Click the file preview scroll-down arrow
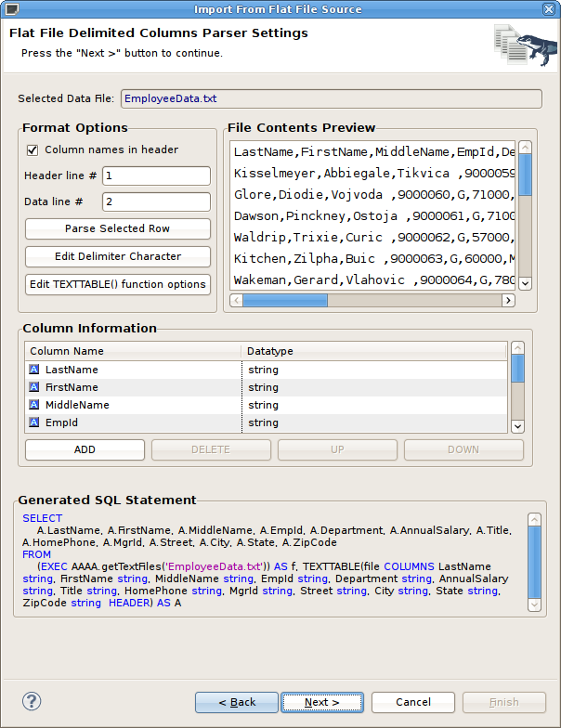The width and height of the screenshot is (561, 728). click(x=525, y=282)
